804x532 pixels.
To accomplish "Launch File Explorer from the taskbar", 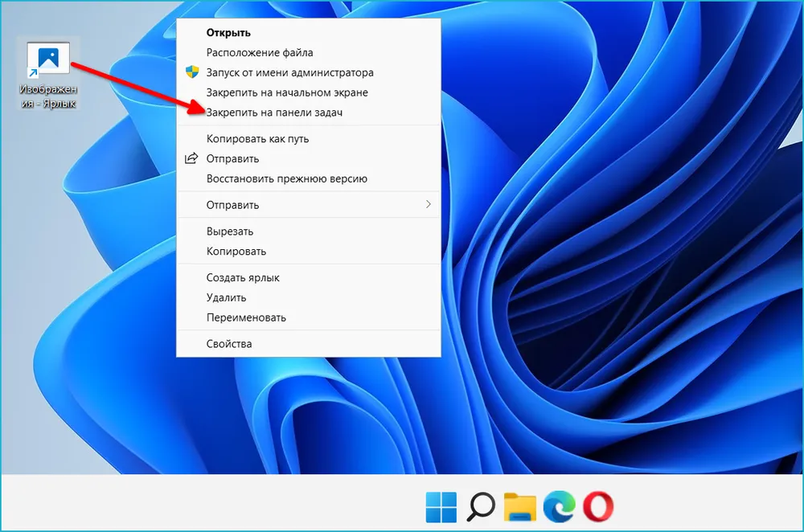I will pyautogui.click(x=520, y=505).
